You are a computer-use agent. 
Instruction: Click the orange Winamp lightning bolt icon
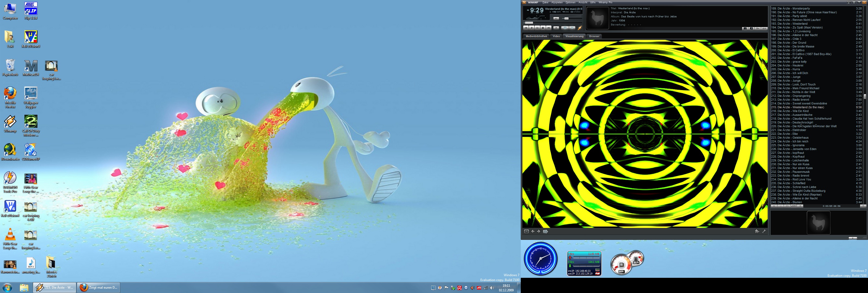[580, 28]
